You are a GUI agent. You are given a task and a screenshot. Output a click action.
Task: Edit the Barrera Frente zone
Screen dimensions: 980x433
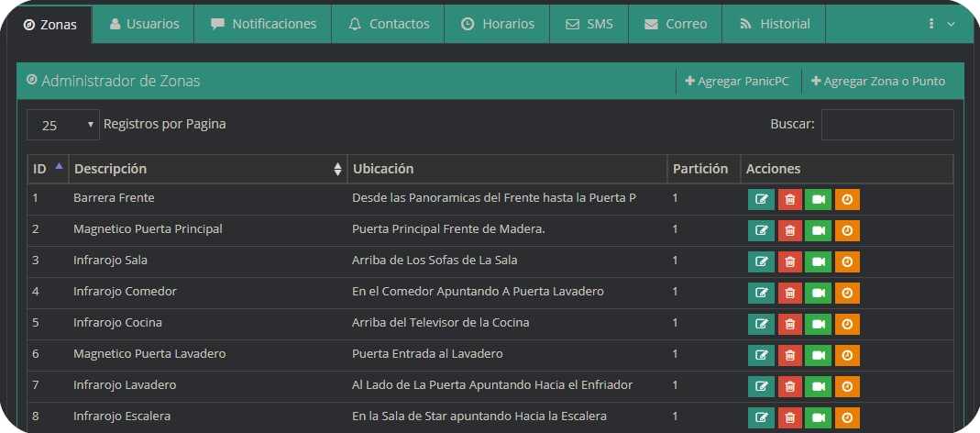[x=761, y=199]
